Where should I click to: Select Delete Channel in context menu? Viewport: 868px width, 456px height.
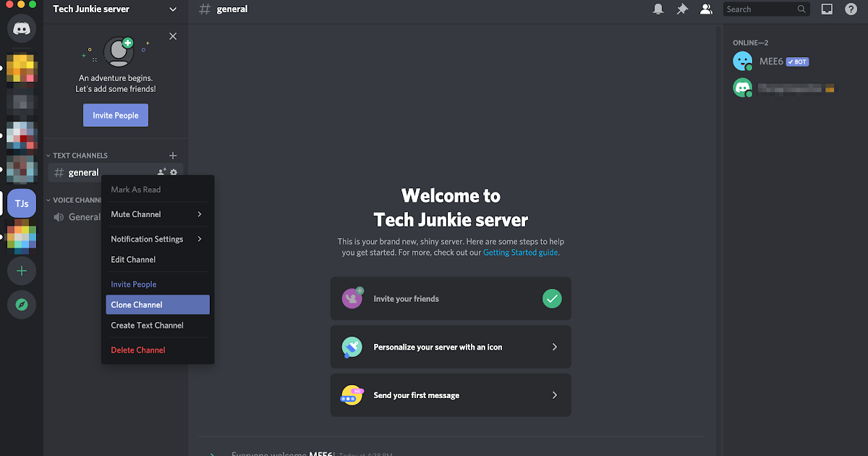pos(158,350)
